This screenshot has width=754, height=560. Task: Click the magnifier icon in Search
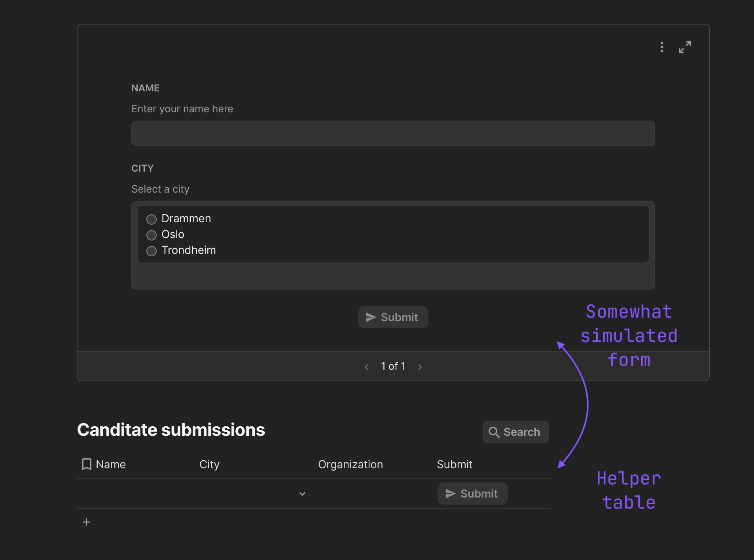(x=494, y=432)
